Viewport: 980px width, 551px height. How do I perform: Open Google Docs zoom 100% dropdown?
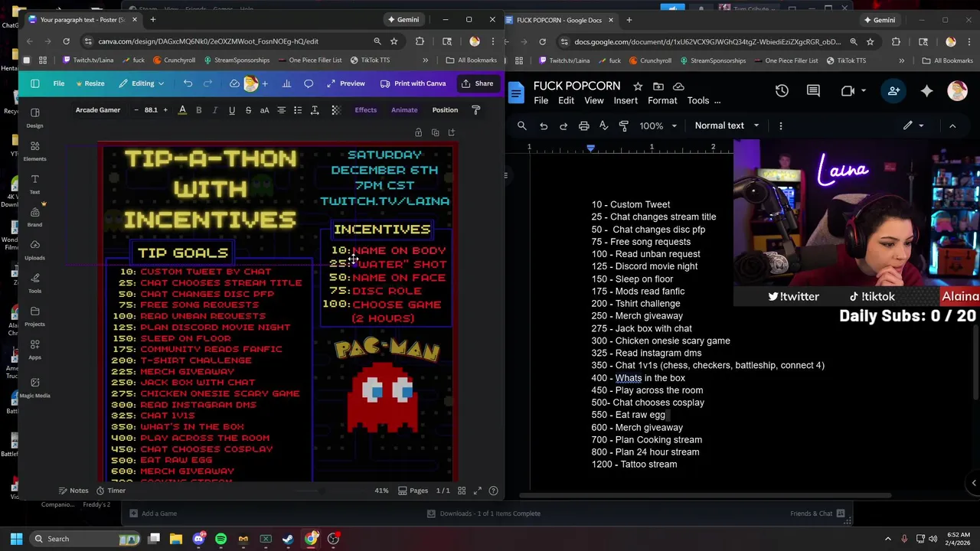click(x=658, y=126)
